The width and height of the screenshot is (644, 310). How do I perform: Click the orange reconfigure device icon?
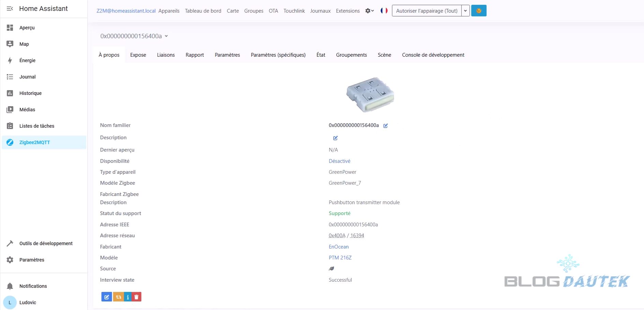[118, 297]
